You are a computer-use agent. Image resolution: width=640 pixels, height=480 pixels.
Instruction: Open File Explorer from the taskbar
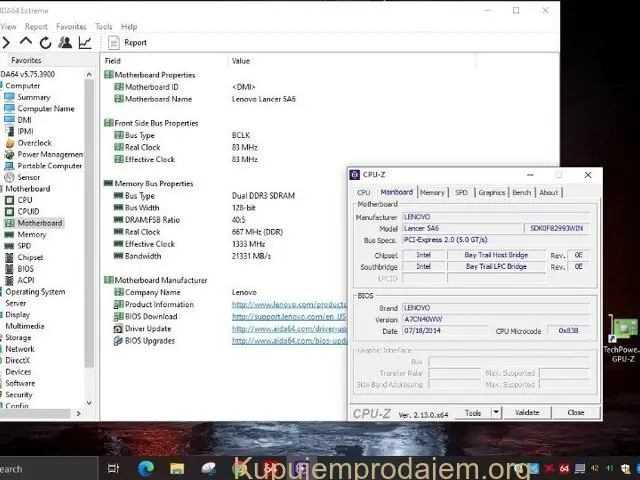(176, 468)
